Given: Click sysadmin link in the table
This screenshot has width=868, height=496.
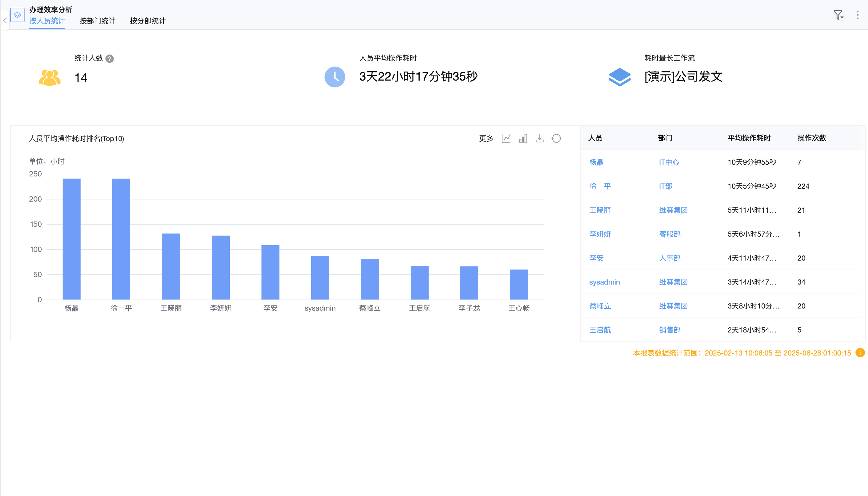Looking at the screenshot, I should (x=604, y=282).
